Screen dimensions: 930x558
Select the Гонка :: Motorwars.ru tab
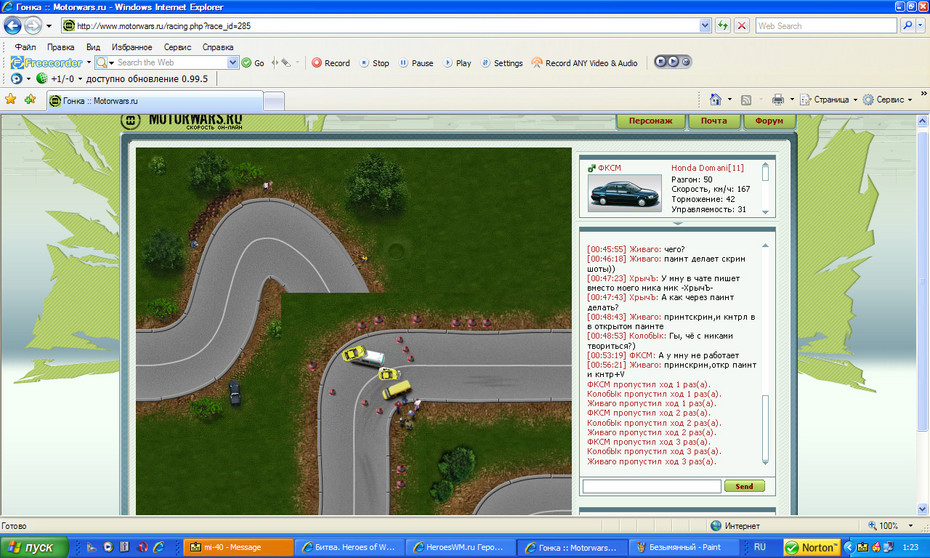coord(154,101)
